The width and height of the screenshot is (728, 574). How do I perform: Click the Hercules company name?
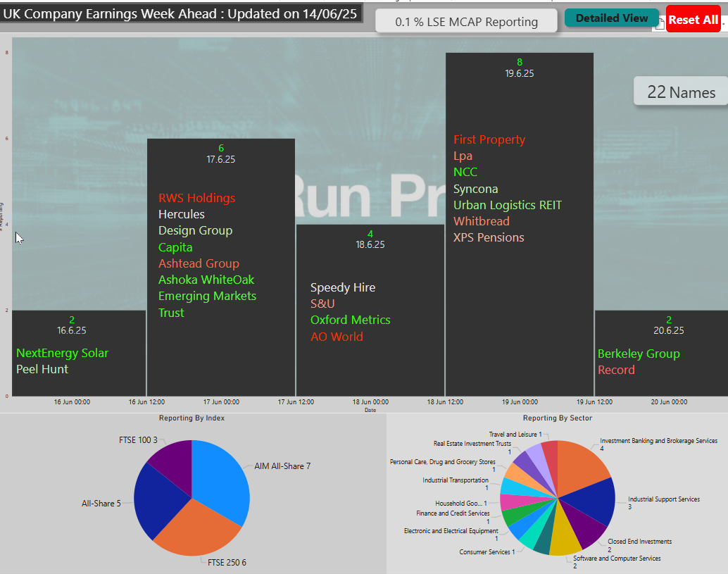click(182, 214)
